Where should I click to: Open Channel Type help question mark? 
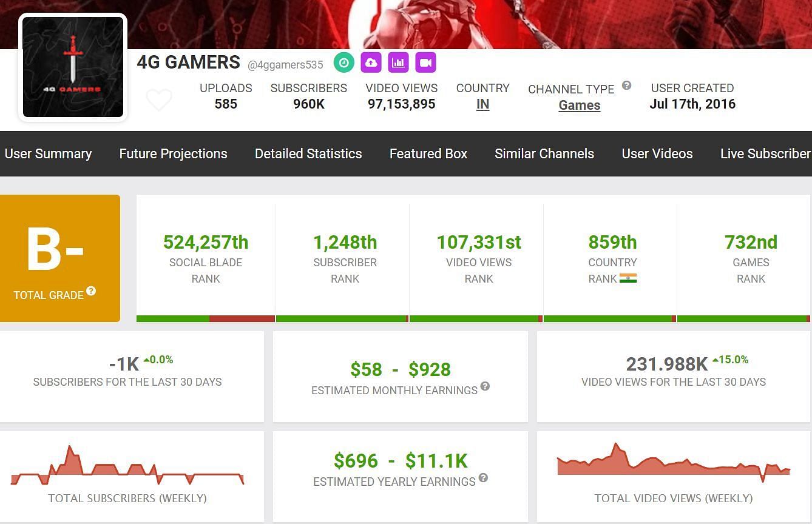coord(626,86)
